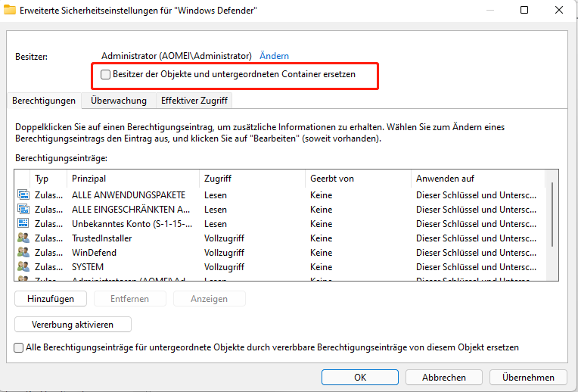Click the SYSTEM entry user icon
Screen dimensions: 578x392
pyautogui.click(x=23, y=267)
